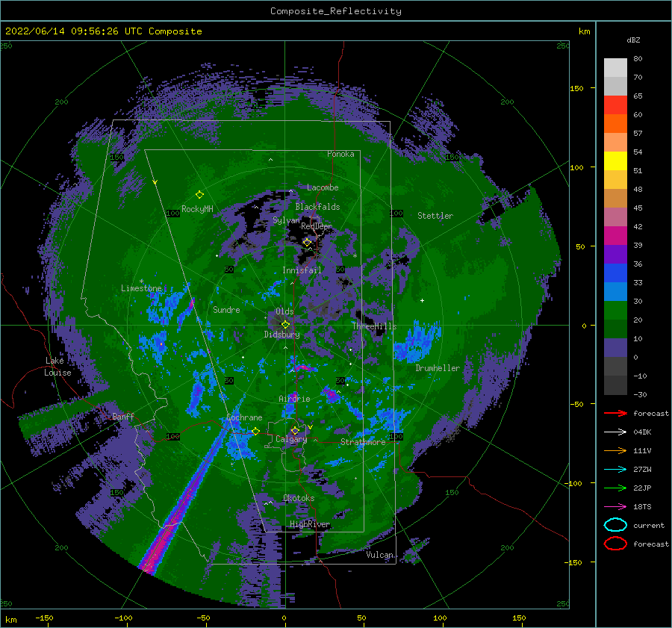Viewport: 672px width, 628px height.
Task: Select the cyan 27ZW arrow icon
Action: (x=615, y=469)
